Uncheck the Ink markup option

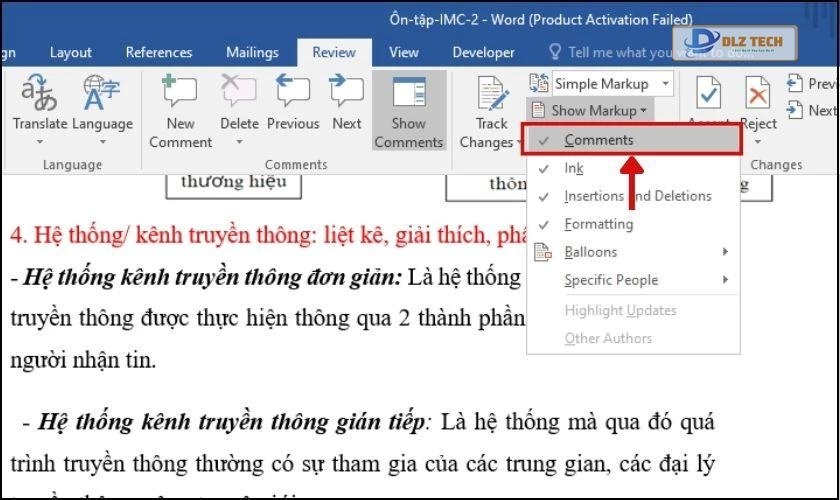pyautogui.click(x=574, y=168)
